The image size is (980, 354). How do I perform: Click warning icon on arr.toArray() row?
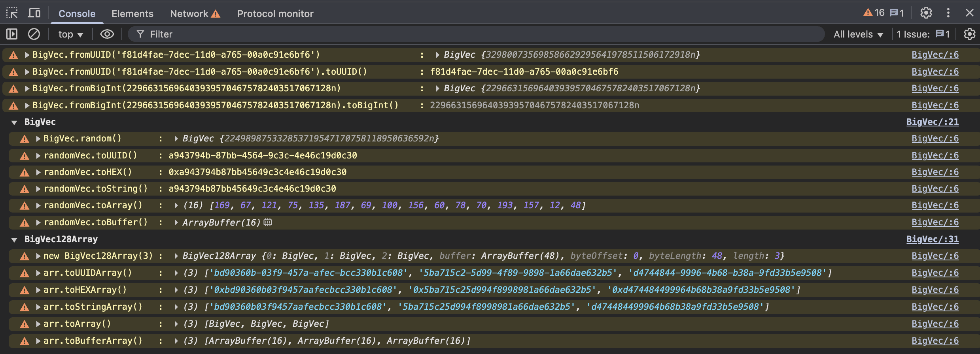point(25,324)
